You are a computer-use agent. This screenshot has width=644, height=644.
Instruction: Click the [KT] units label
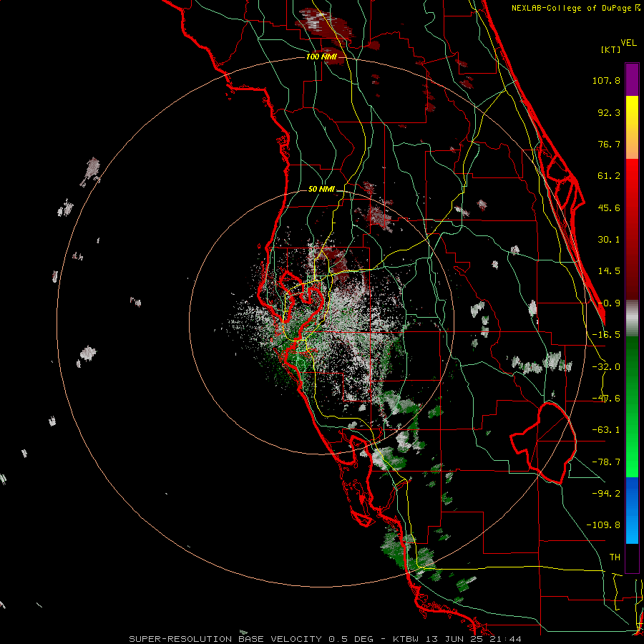[610, 49]
